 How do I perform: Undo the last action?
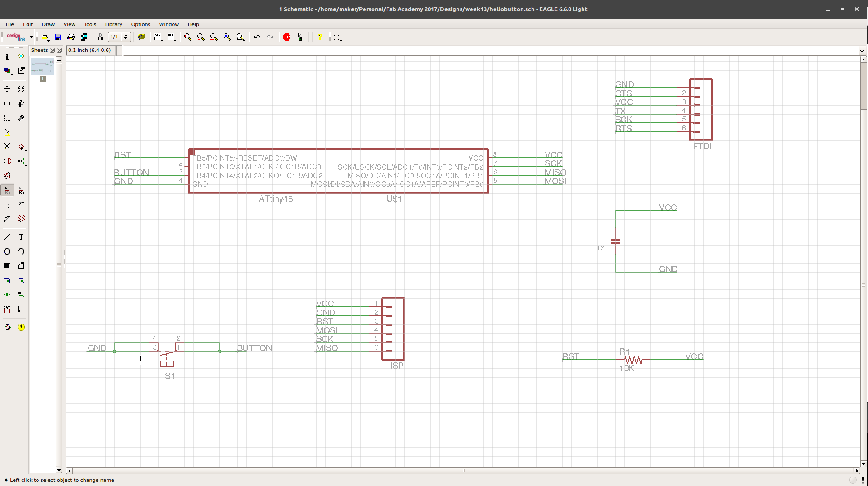[x=257, y=37]
